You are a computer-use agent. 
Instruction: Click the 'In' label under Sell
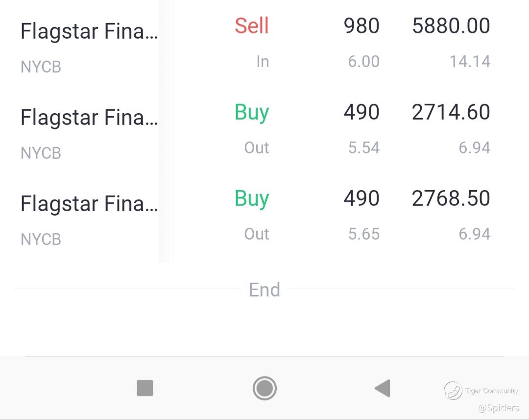[x=263, y=62]
